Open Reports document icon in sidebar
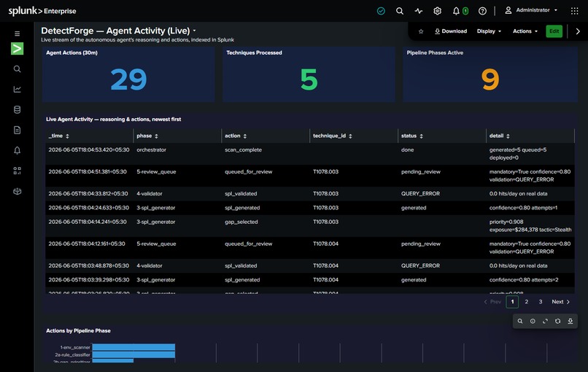588x372 pixels. pyautogui.click(x=18, y=130)
